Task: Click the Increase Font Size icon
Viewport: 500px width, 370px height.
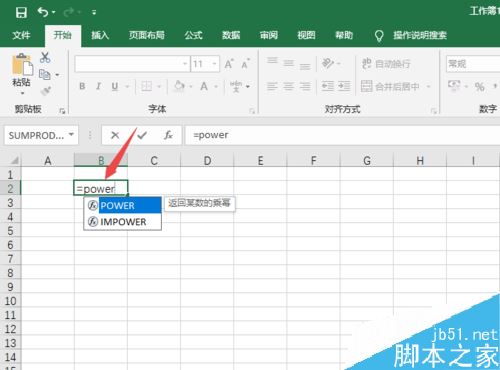Action: tap(229, 64)
